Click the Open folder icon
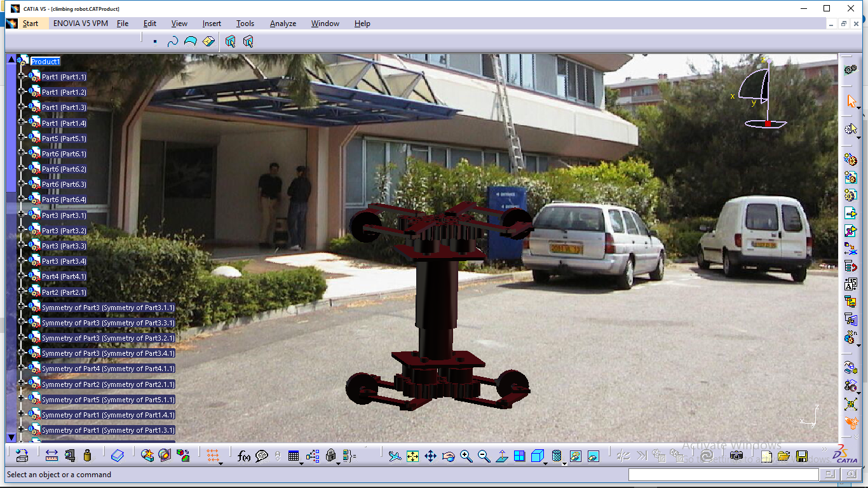868x488 pixels. (x=783, y=456)
